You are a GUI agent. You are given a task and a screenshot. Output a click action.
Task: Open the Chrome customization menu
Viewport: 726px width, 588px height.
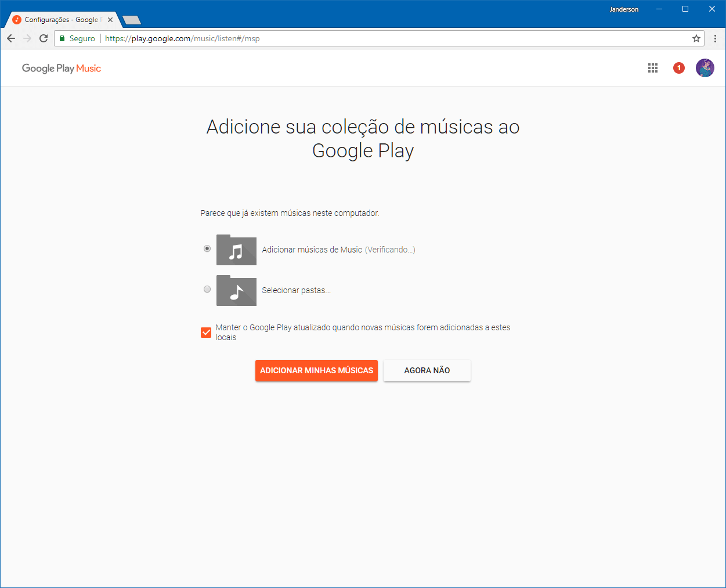tap(716, 38)
